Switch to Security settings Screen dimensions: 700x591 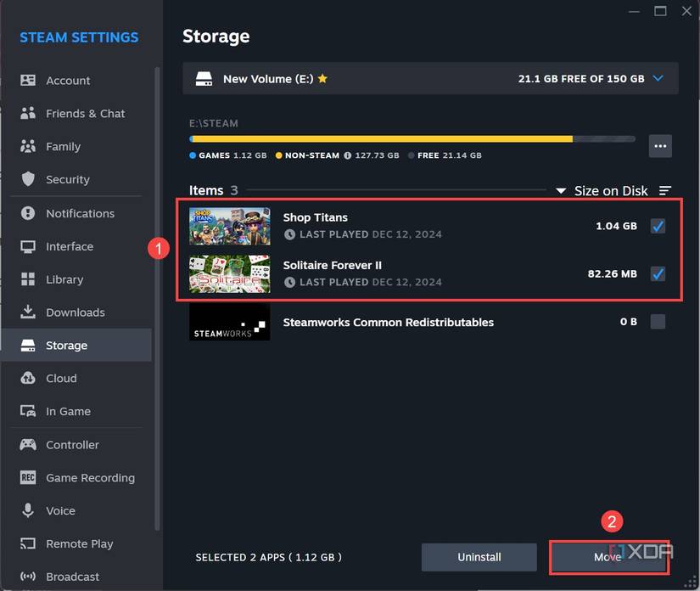[76, 179]
